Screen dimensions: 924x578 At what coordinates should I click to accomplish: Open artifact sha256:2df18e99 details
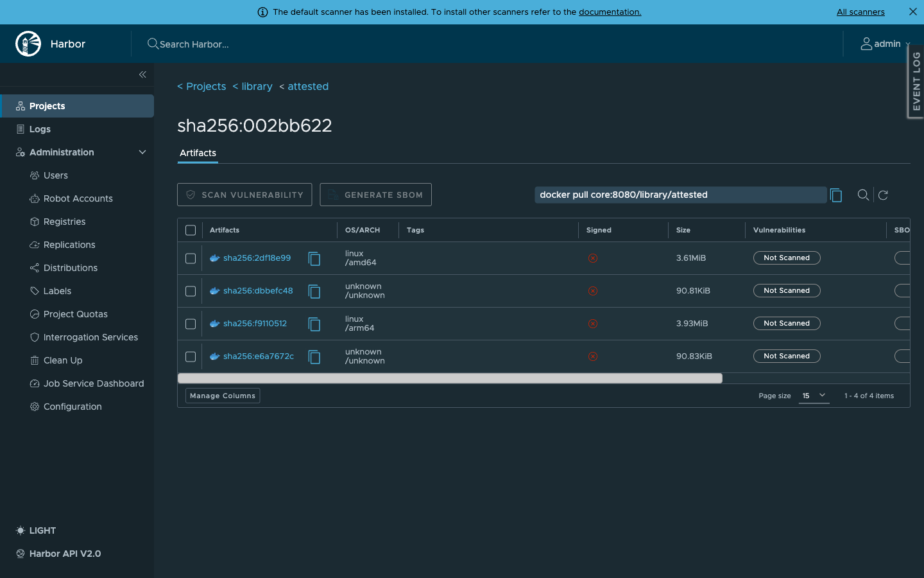click(257, 258)
